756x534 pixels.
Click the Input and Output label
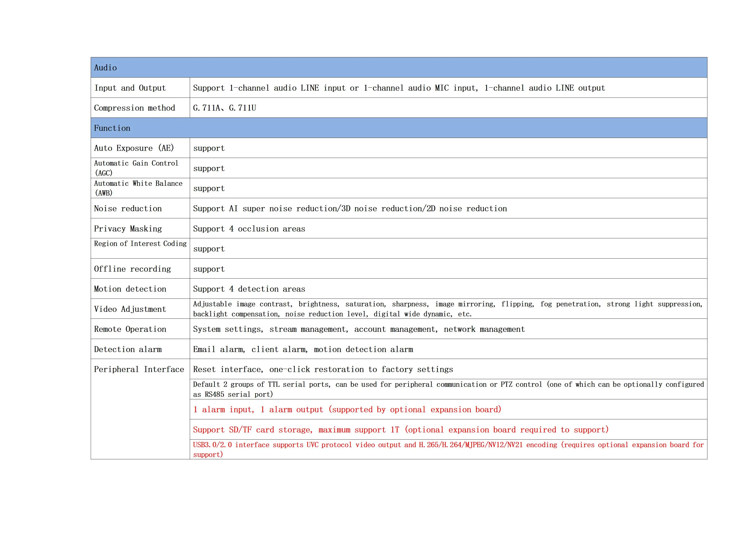tap(130, 88)
